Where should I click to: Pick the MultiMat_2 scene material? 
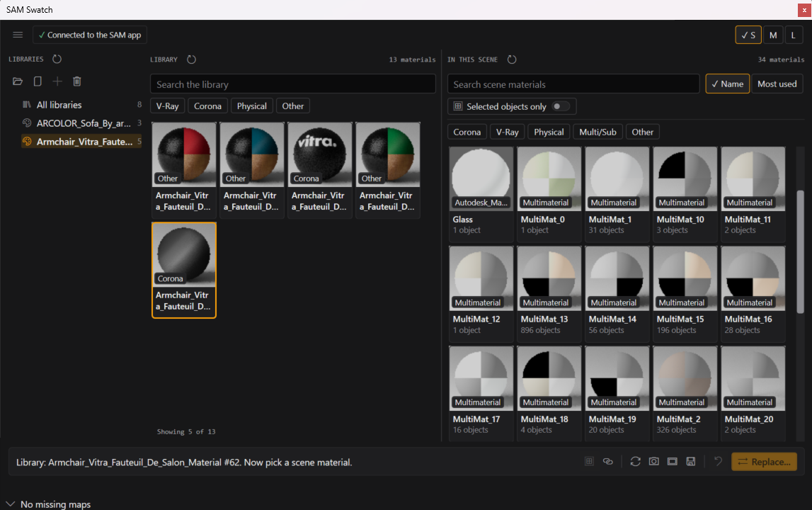[x=685, y=393]
